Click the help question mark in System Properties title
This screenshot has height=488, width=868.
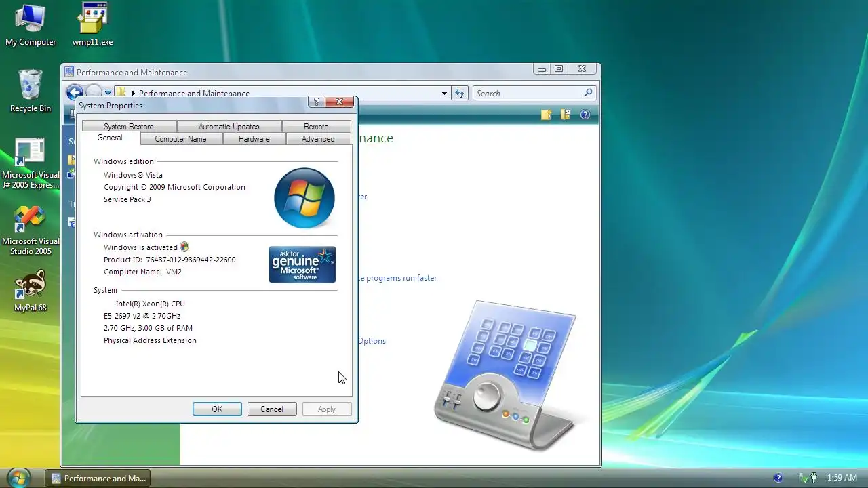click(316, 102)
